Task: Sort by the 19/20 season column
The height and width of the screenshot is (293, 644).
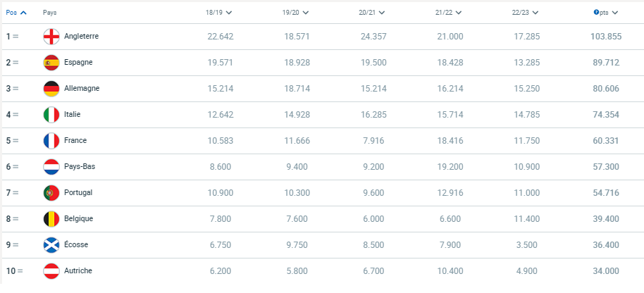Action: (x=295, y=13)
